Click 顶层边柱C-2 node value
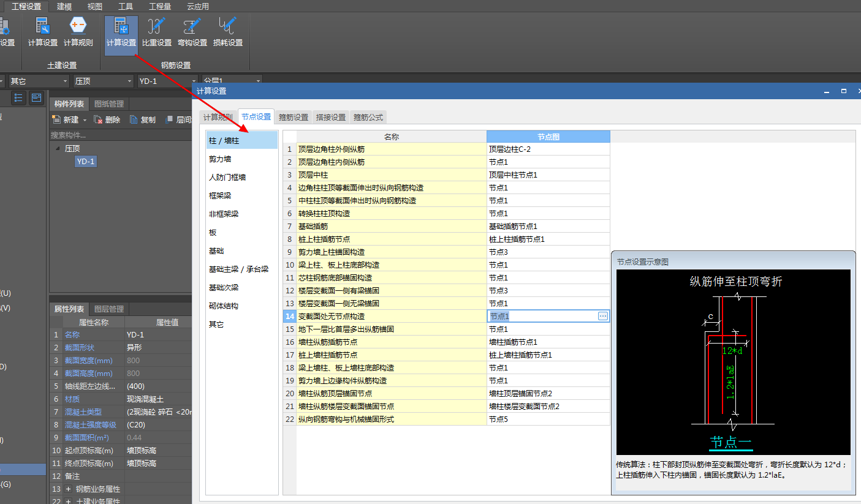861x504 pixels. 548,149
